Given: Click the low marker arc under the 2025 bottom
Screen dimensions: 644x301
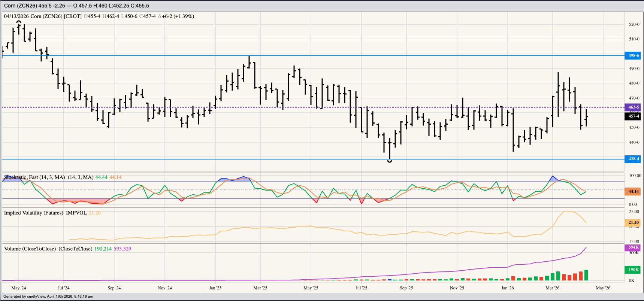Looking at the screenshot, I should coord(390,161).
